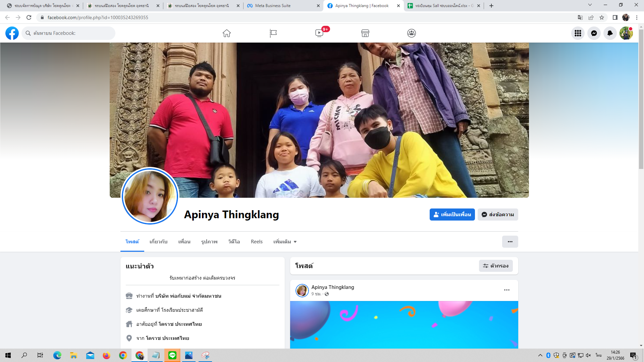The width and height of the screenshot is (644, 362).
Task: Switch to the เกี่ยวกับ tab
Action: pos(158,242)
